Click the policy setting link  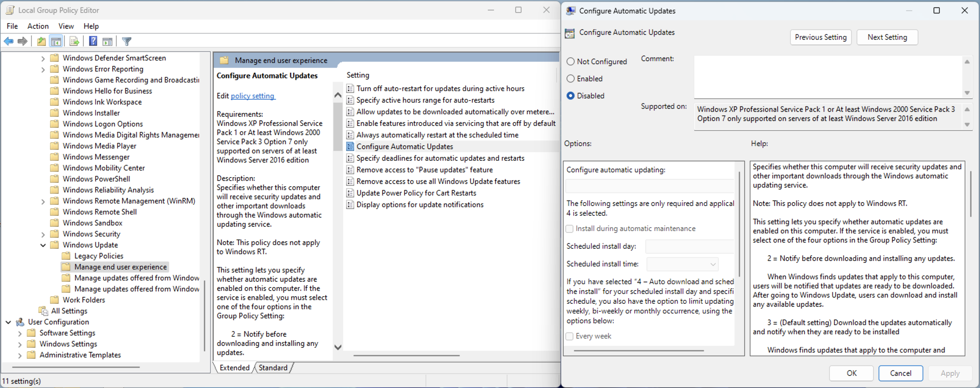coord(252,96)
